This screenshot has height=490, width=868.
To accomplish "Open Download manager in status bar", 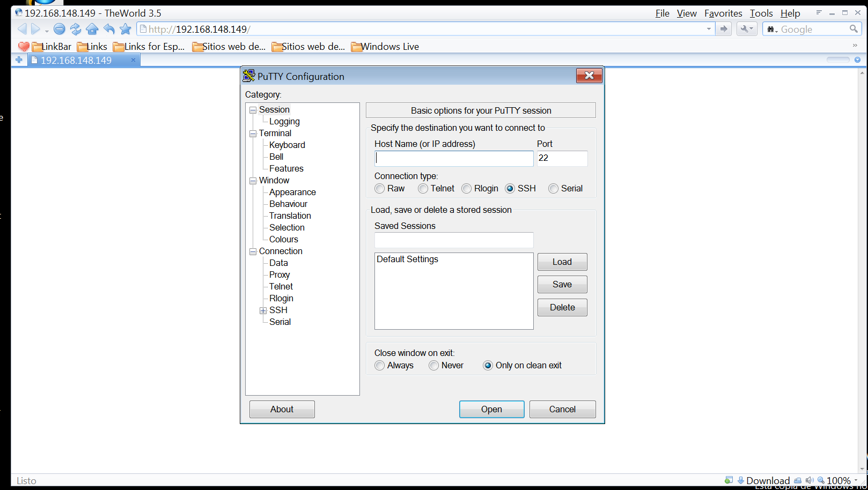I will point(763,480).
